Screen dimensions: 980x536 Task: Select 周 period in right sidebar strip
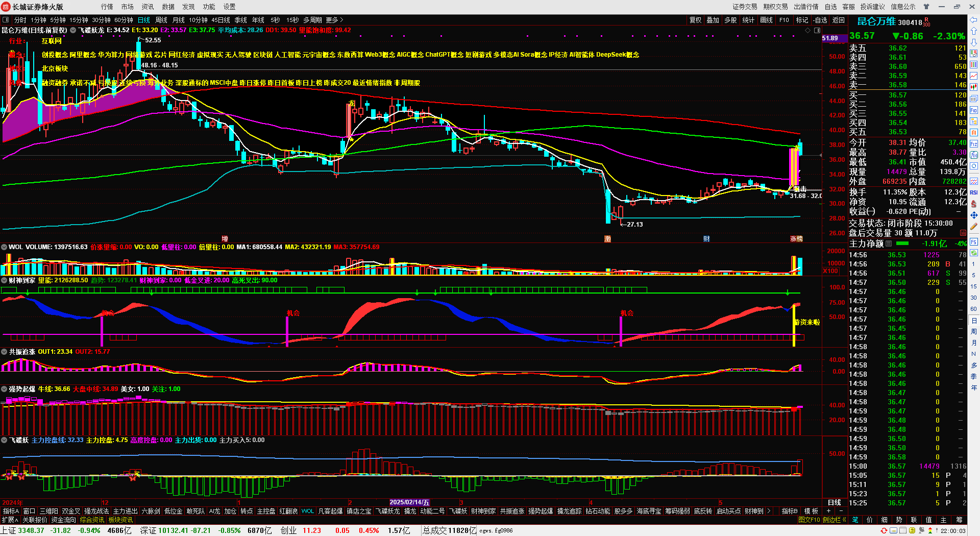974,332
